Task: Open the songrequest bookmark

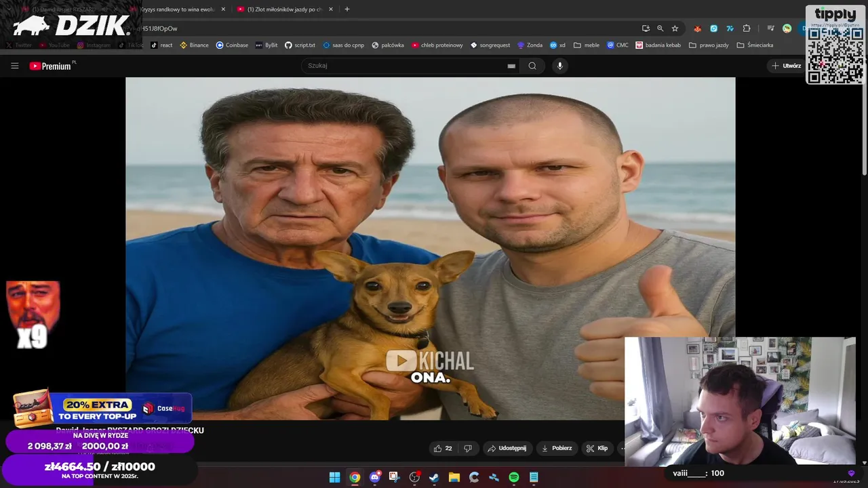Action: [490, 45]
